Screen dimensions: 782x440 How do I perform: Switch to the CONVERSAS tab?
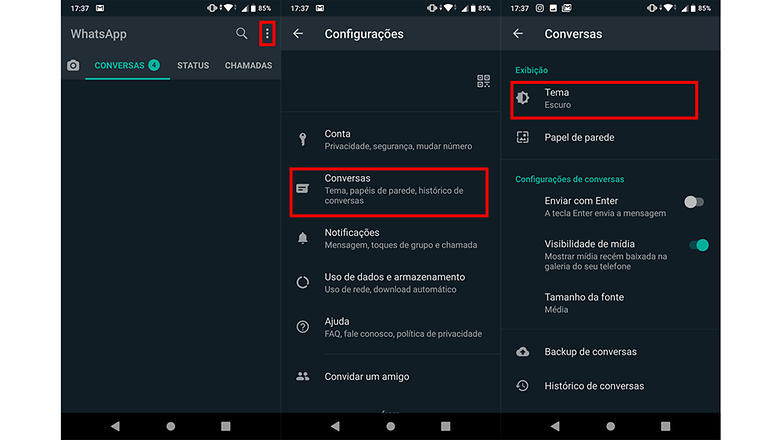tap(127, 65)
